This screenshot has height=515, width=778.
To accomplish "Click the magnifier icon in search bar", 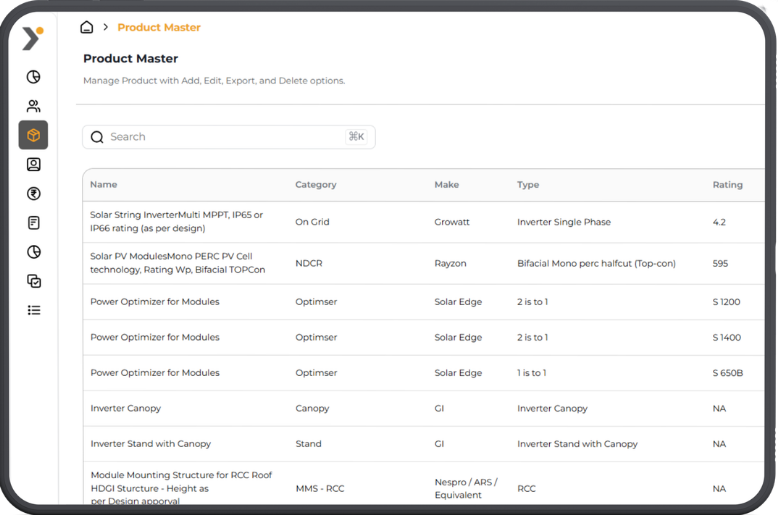I will coord(97,137).
